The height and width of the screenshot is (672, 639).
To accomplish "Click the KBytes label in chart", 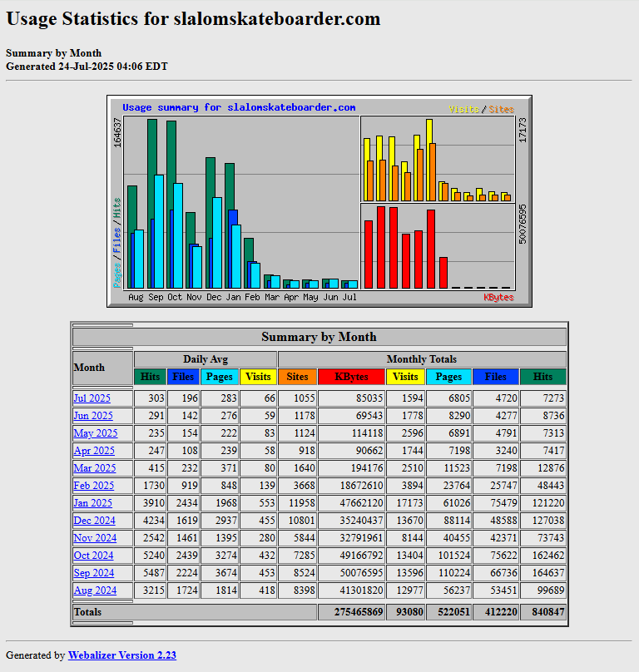I will (x=498, y=298).
